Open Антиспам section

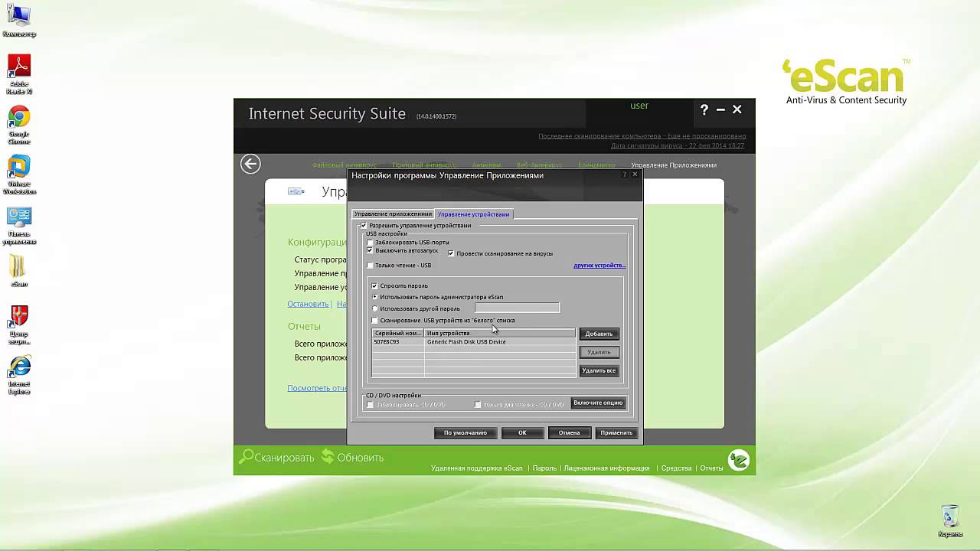tap(487, 165)
